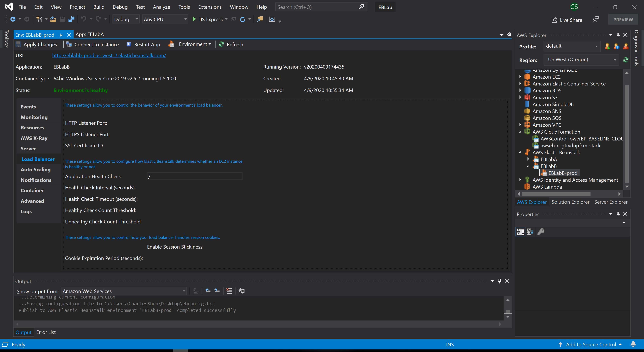Click the add AWS profile icon

point(607,46)
